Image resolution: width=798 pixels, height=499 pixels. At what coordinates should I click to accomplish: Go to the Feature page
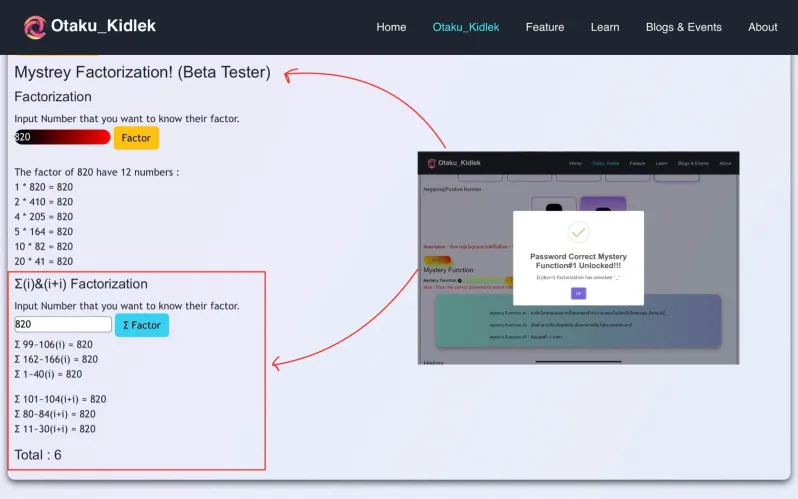544,27
